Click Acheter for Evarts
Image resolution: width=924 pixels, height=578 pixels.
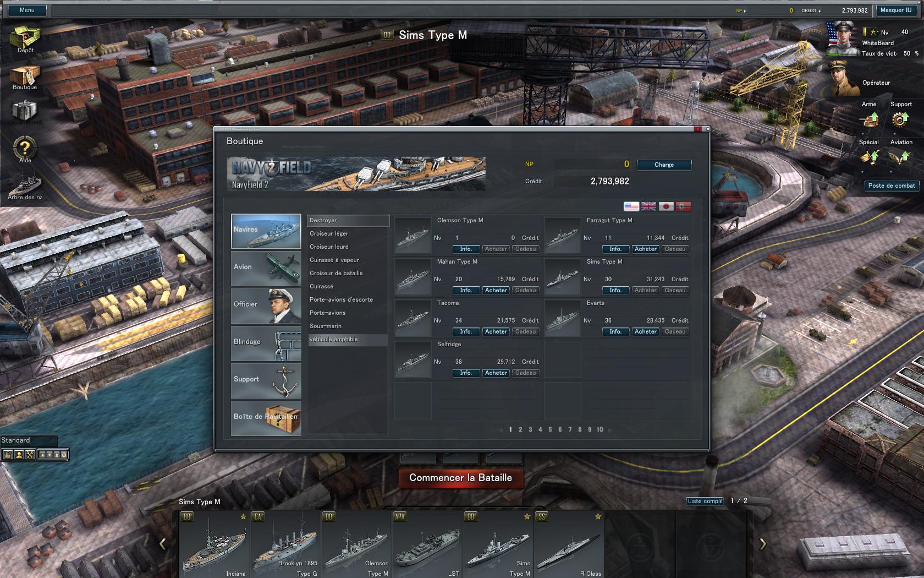[x=646, y=332]
